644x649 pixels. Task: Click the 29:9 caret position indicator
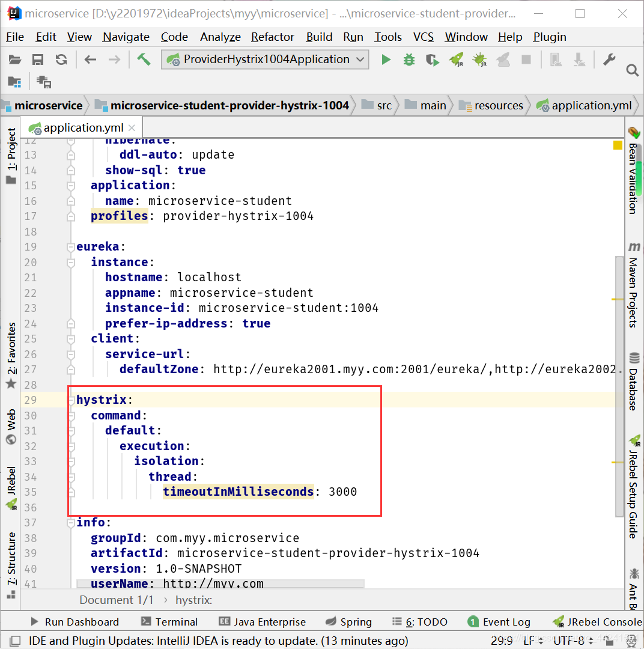coord(502,641)
